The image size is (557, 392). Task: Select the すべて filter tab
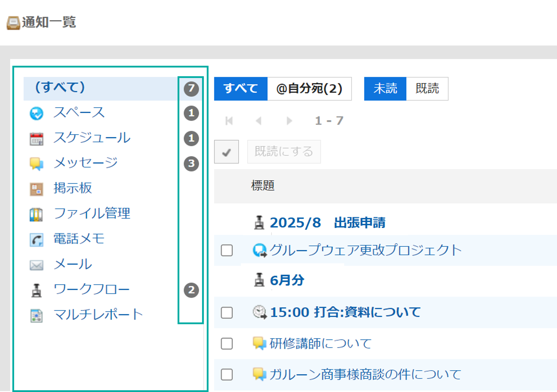tap(241, 89)
